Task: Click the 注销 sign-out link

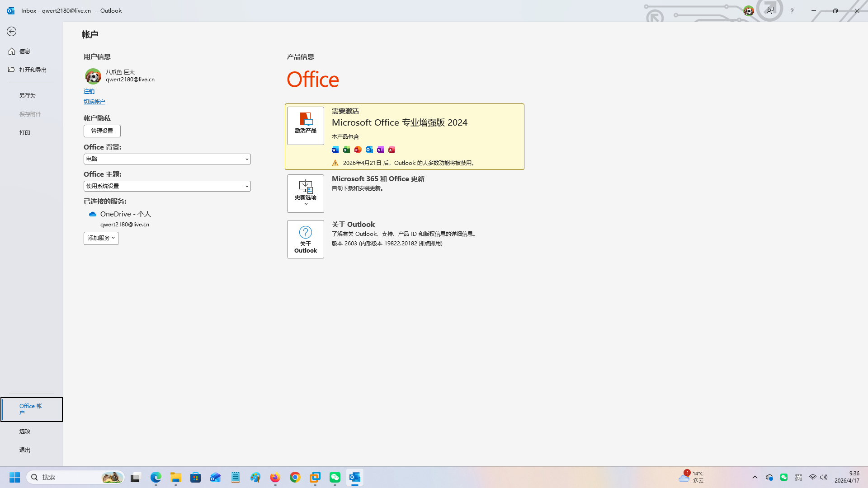Action: tap(89, 91)
